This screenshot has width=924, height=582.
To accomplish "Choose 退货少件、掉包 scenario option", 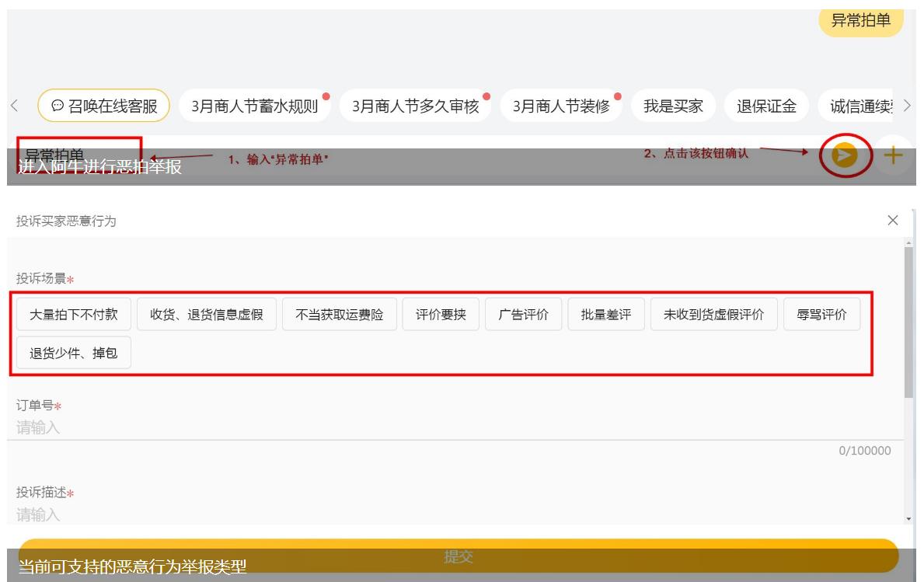I will [x=74, y=352].
